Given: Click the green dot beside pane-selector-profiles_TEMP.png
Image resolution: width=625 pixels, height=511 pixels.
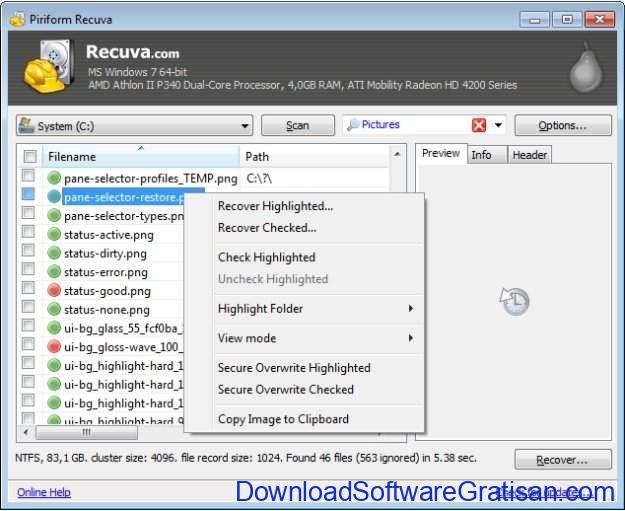Looking at the screenshot, I should (54, 178).
